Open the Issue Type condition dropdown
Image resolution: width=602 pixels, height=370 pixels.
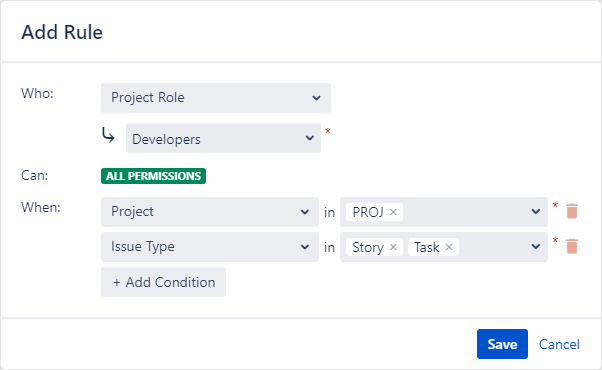pos(210,247)
